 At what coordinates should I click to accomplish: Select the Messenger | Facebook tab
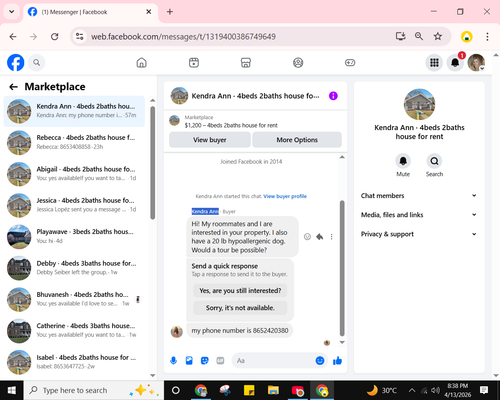click(91, 12)
